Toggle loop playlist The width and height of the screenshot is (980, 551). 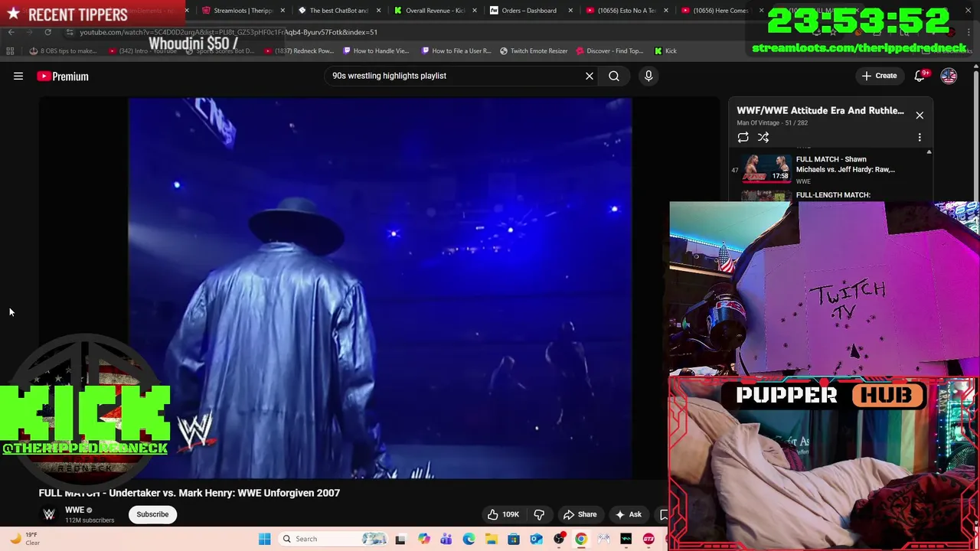pos(743,137)
